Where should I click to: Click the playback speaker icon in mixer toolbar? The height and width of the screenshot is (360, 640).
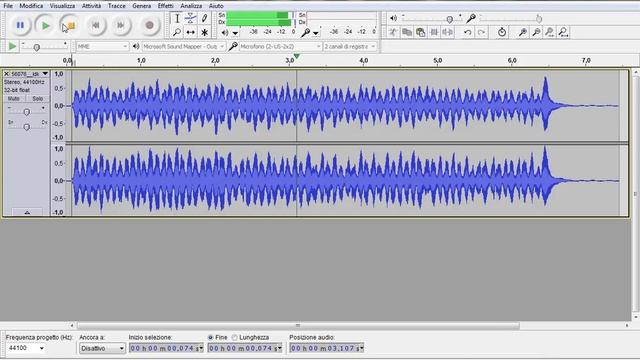(393, 18)
